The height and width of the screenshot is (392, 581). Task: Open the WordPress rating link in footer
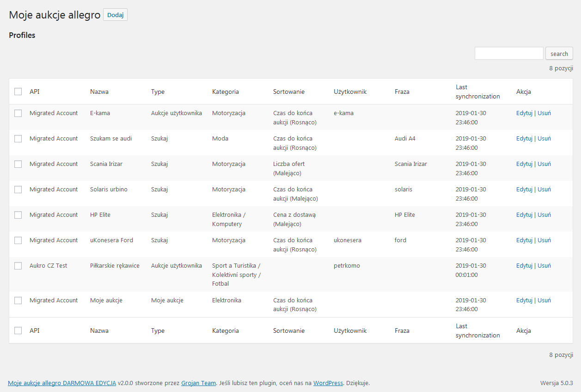pyautogui.click(x=328, y=383)
